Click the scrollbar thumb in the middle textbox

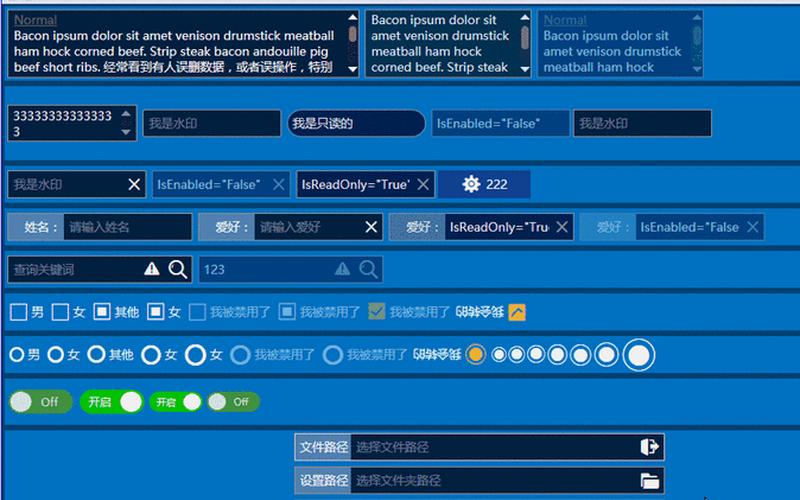(x=524, y=38)
